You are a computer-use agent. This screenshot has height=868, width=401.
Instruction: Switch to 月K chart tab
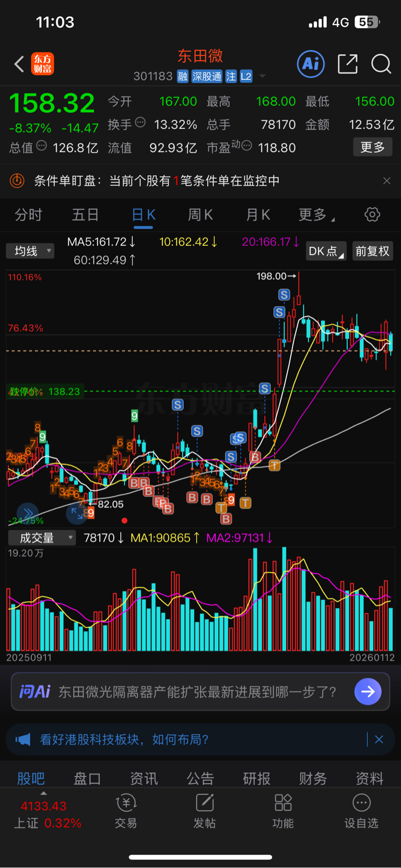257,215
